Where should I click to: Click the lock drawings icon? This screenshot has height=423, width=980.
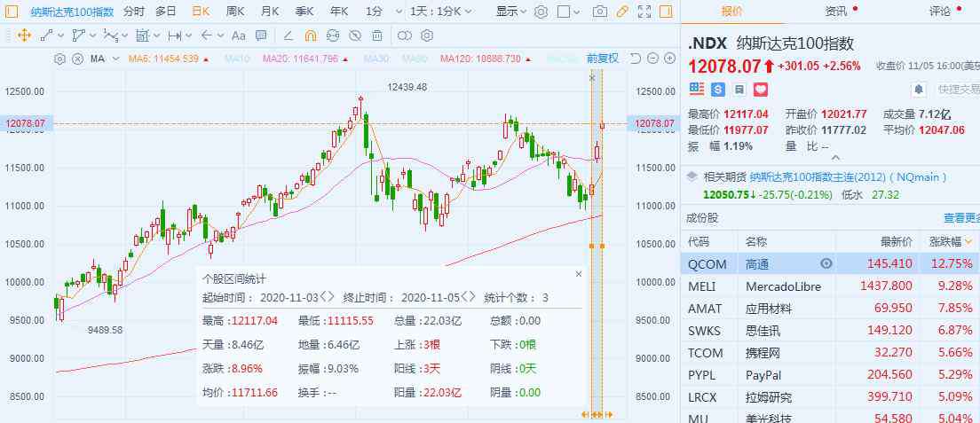coord(333,35)
